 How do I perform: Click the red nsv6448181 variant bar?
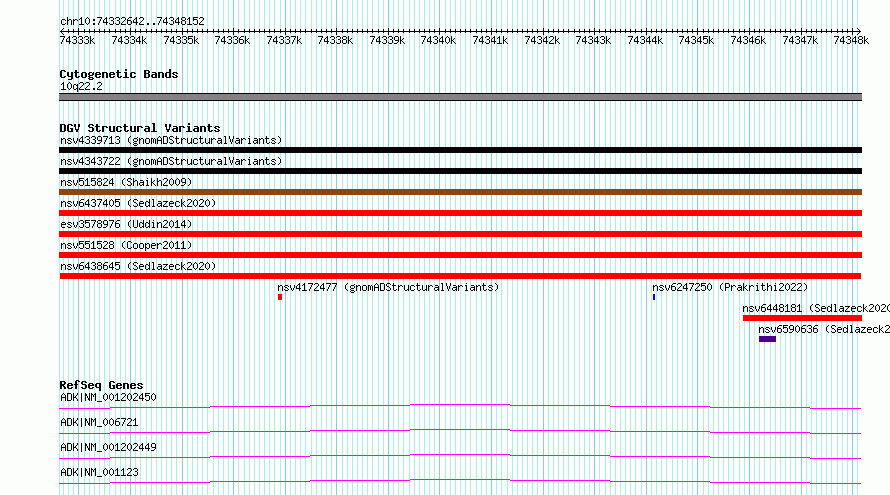(802, 318)
